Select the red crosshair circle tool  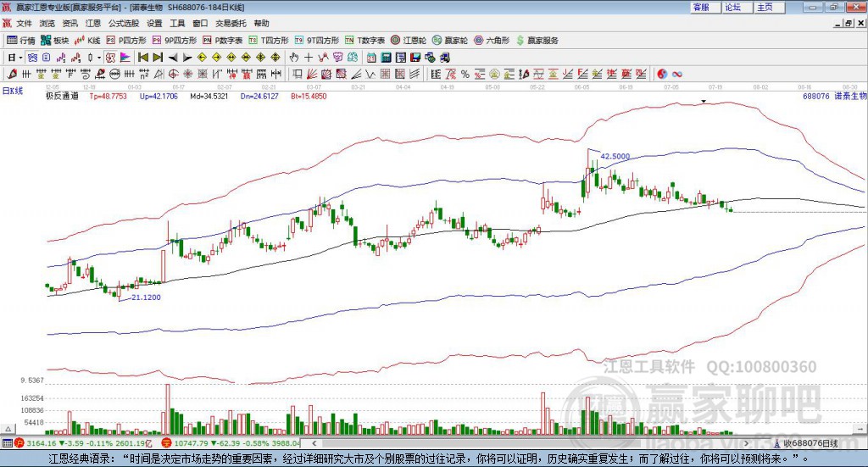tap(173, 74)
